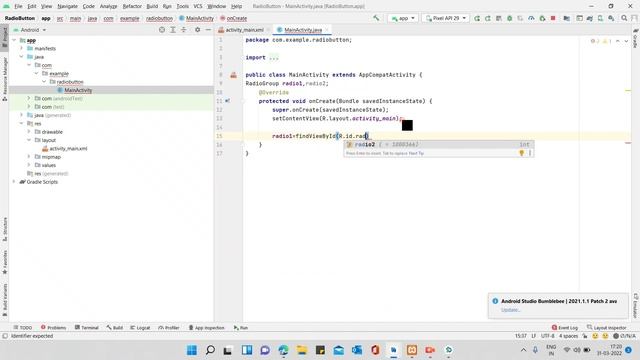Open the VCS menu
This screenshot has height=360, width=640.
click(198, 6)
